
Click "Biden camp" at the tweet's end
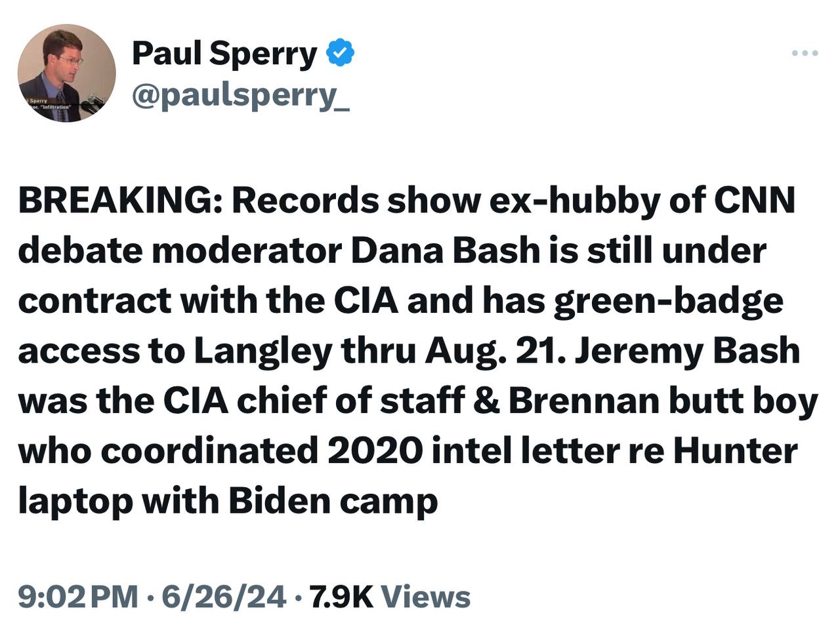[333, 502]
